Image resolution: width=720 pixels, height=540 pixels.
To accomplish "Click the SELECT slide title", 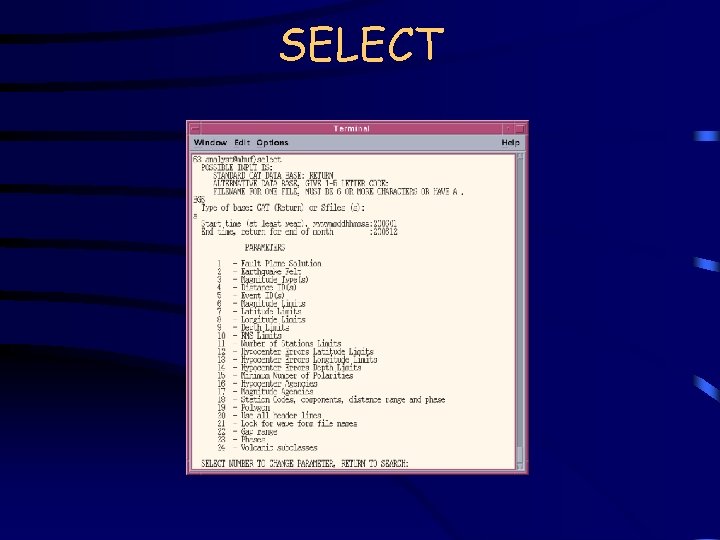I will pos(362,44).
